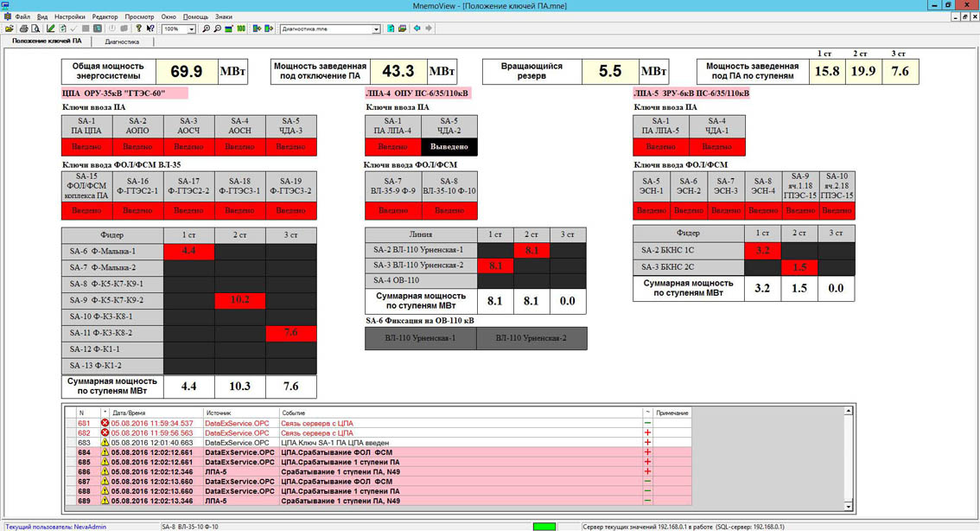The height and width of the screenshot is (531, 980).
Task: Open the Знаки menu
Action: pyautogui.click(x=223, y=17)
